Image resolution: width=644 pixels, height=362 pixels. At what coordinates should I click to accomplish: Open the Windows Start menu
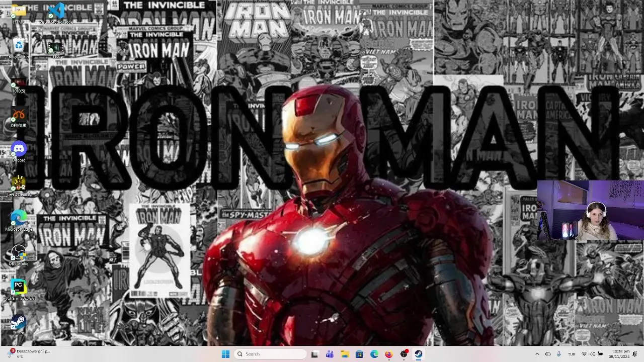(225, 354)
